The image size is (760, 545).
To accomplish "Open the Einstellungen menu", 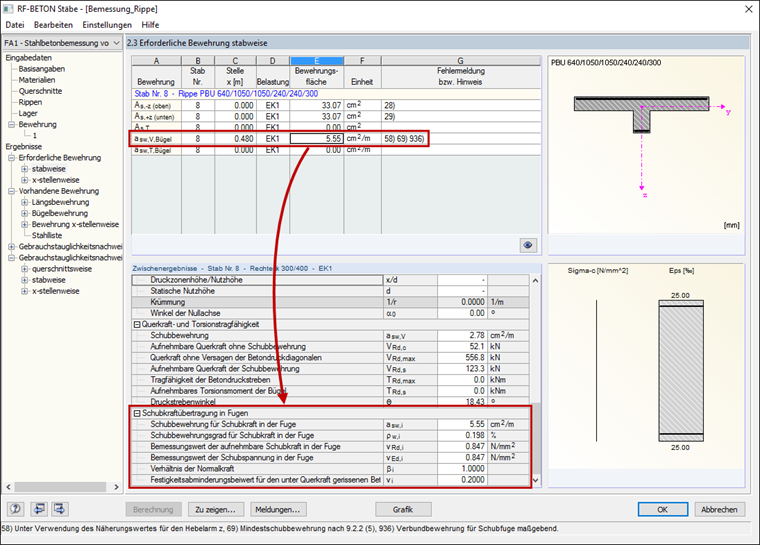I will [x=107, y=25].
